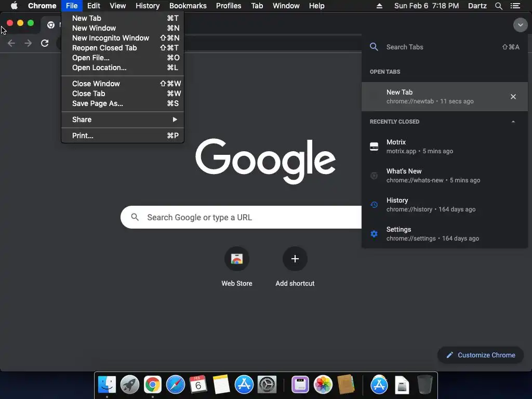The image size is (532, 399).
Task: Open the Profiles menu
Action: 229,6
